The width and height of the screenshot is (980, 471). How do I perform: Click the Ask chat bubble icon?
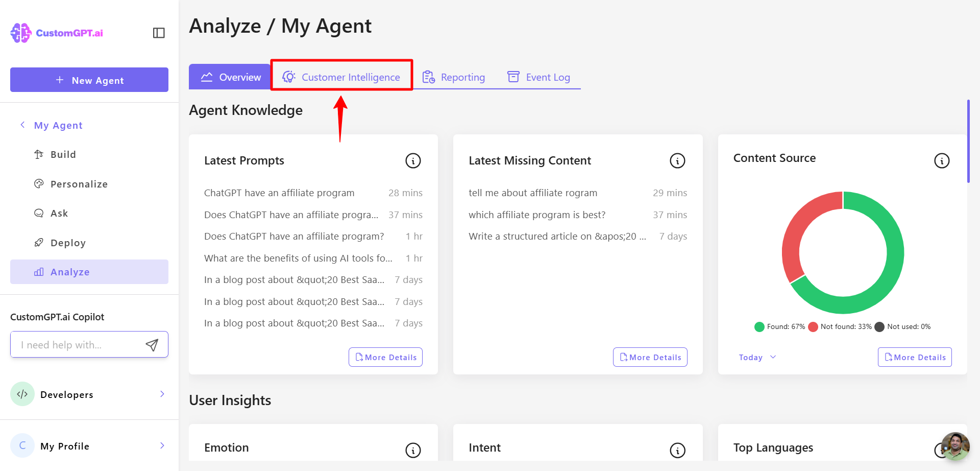point(39,213)
